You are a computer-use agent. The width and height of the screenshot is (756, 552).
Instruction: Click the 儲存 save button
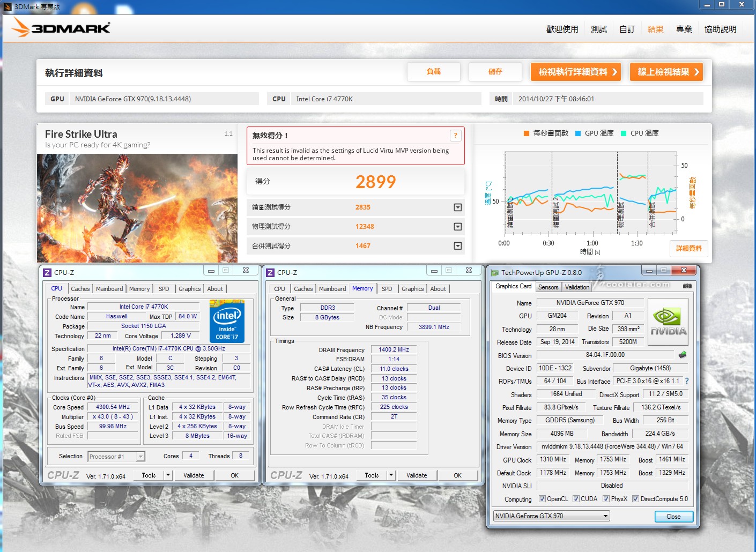[x=495, y=72]
